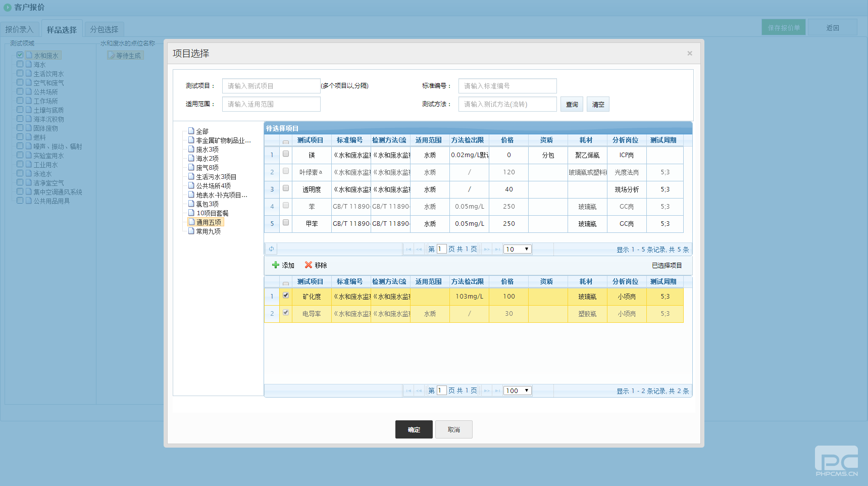Select 常用九项 in the category tree
Viewport: 868px width, 486px height.
(x=208, y=231)
